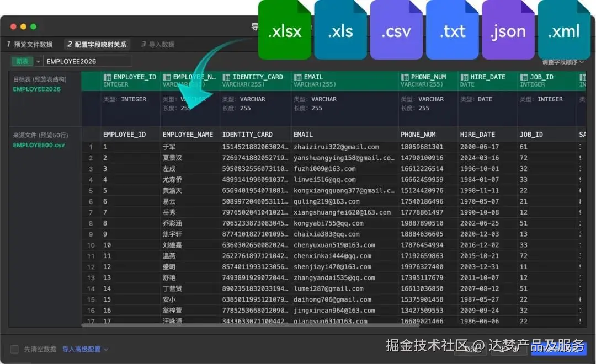
Task: Click email xiangshuangfei620@163.com
Action: coord(342,212)
